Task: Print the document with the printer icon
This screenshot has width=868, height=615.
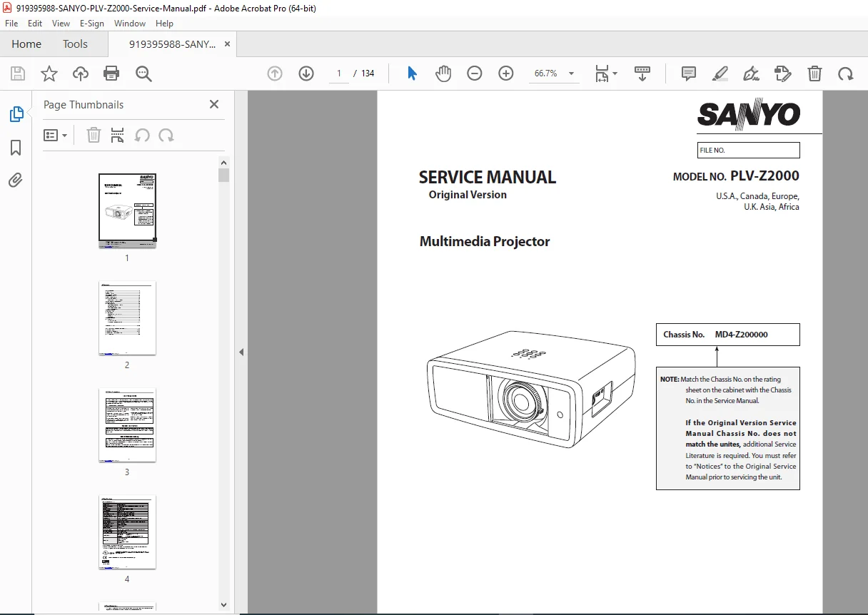Action: 111,73
